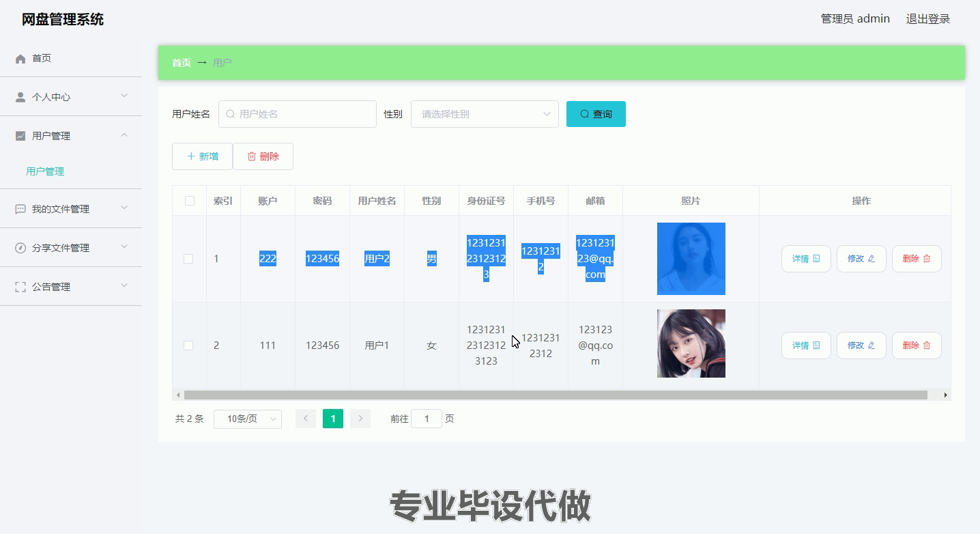Go to previous page with left arrow

(306, 419)
